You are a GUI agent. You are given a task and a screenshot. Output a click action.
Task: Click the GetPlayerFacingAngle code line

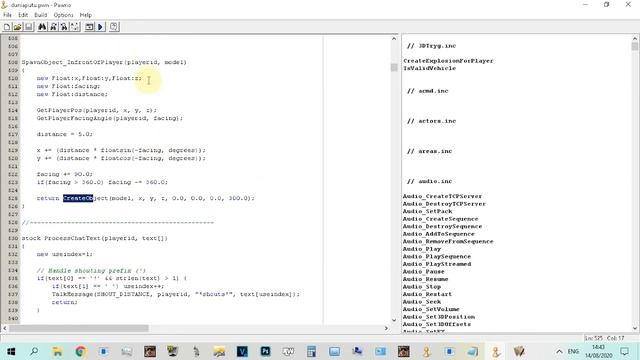point(110,118)
